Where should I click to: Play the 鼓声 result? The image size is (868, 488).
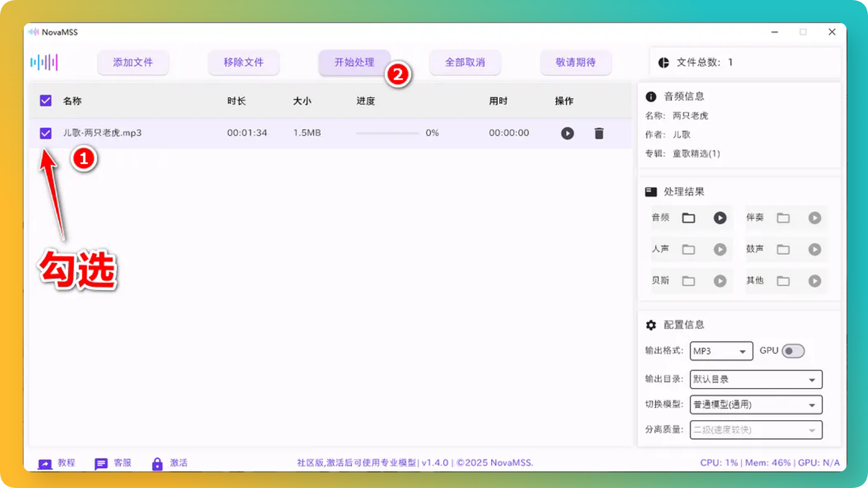pyautogui.click(x=815, y=249)
